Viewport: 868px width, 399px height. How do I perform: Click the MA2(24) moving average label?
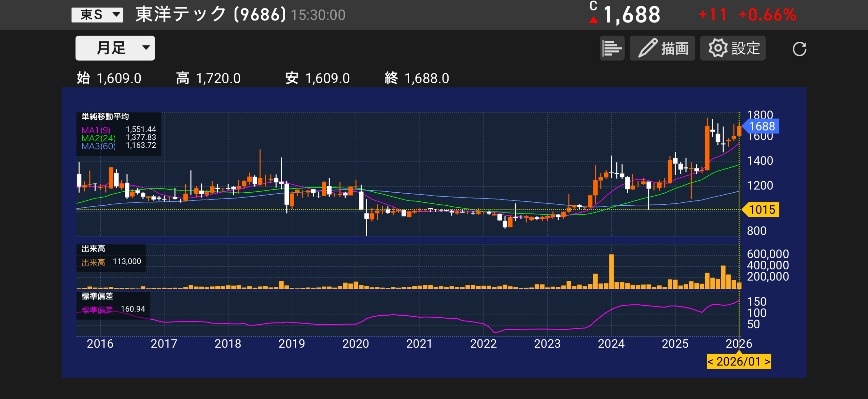[x=98, y=138]
